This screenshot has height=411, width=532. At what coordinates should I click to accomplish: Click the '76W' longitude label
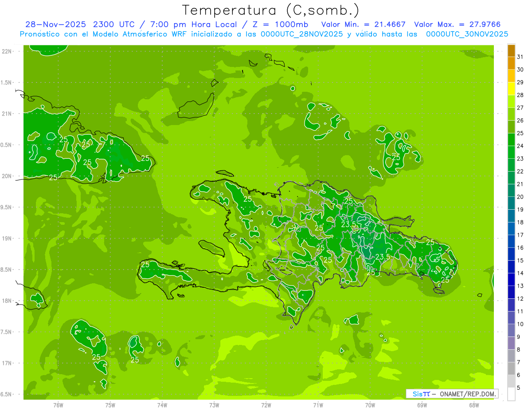pyautogui.click(x=58, y=405)
